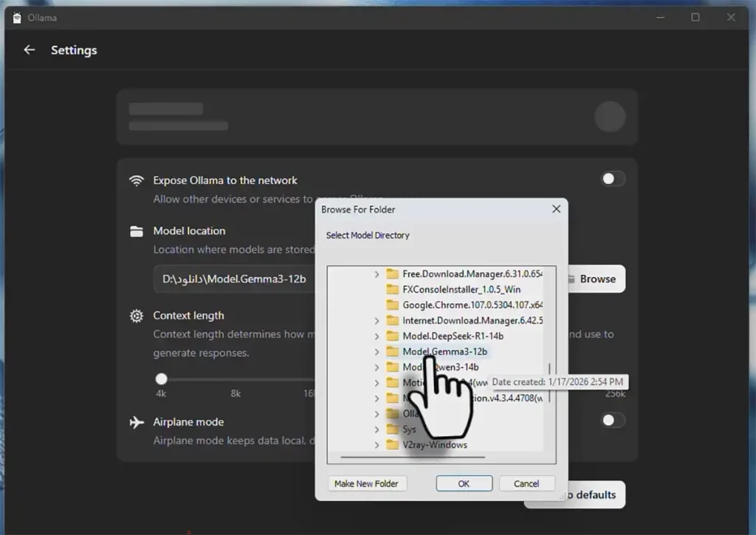This screenshot has width=756, height=535.
Task: Click the folder icon of Model.DeepSeek-R1-14b row
Action: pyautogui.click(x=393, y=335)
